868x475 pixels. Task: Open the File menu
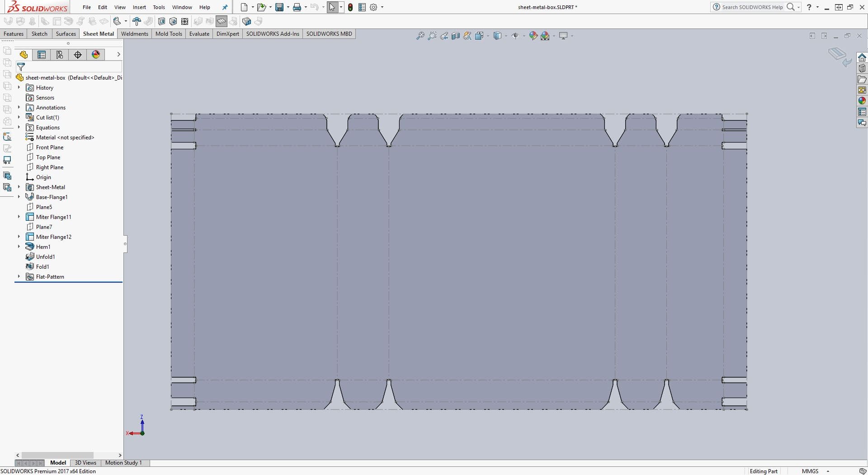(87, 7)
